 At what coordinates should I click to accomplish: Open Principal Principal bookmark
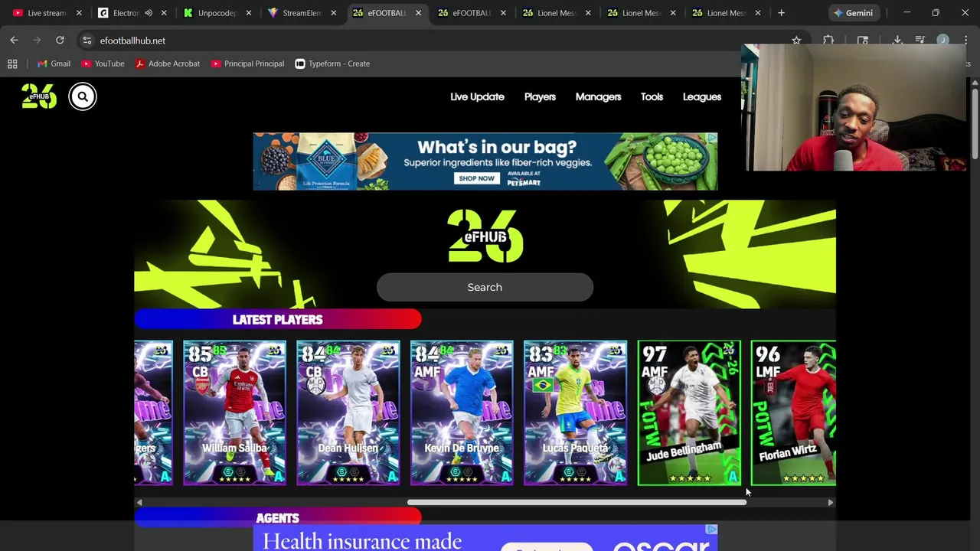(247, 64)
